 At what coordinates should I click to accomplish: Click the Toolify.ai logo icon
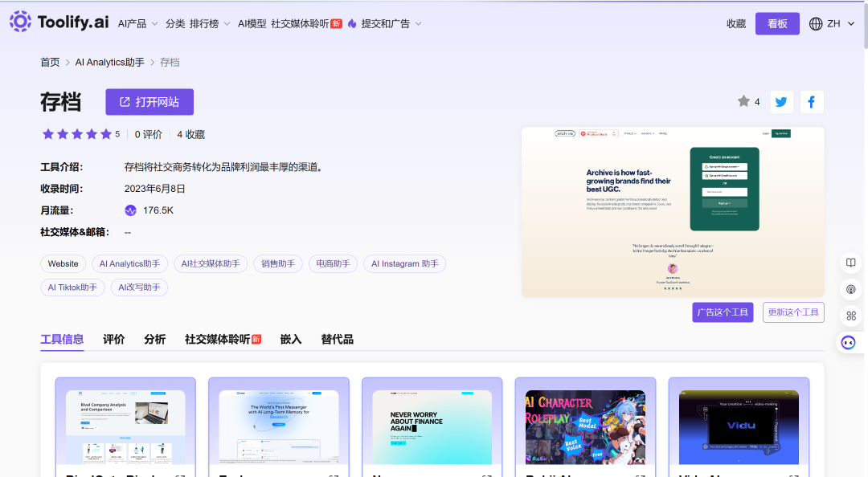20,22
